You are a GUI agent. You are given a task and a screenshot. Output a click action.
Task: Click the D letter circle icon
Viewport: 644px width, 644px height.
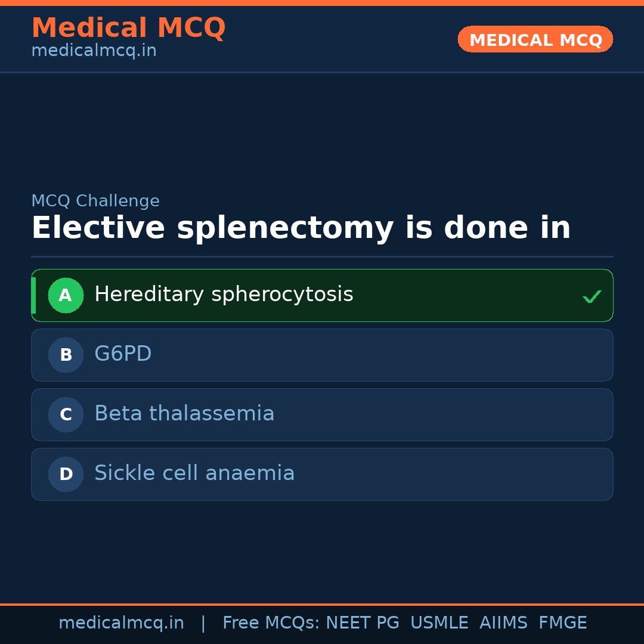click(66, 474)
